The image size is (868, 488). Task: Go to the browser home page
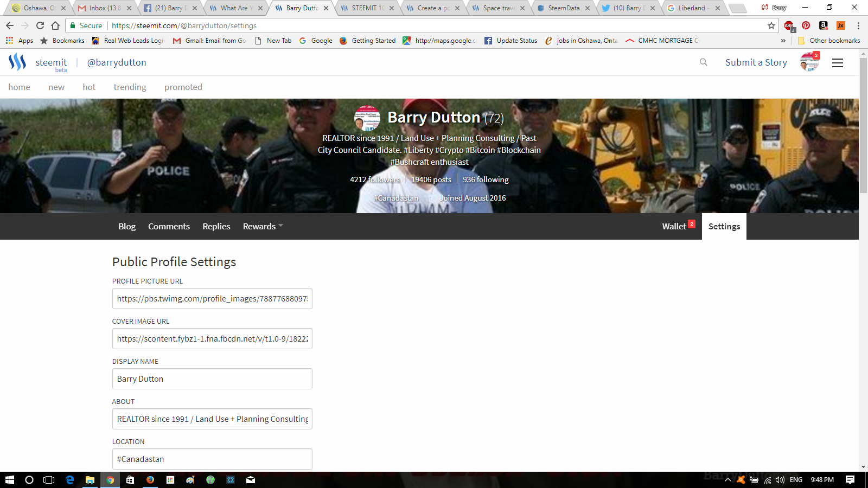55,25
